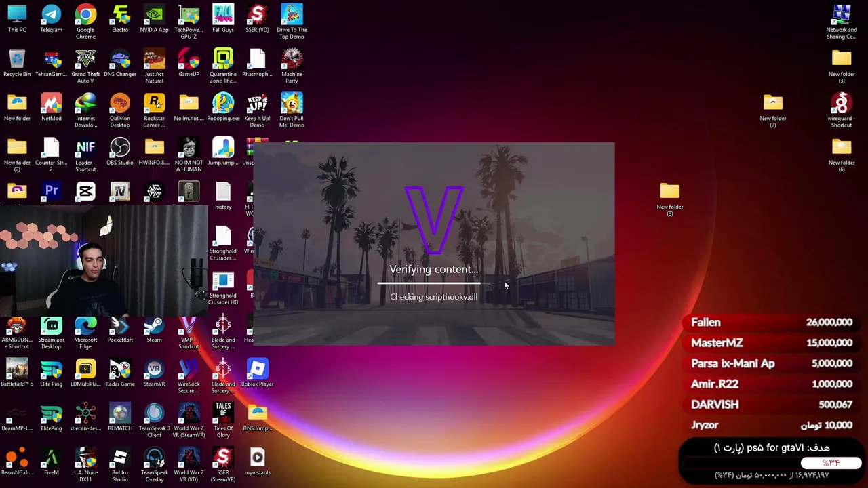Open the NVIDIA App shortcut
The width and height of the screenshot is (868, 488).
[x=154, y=19]
